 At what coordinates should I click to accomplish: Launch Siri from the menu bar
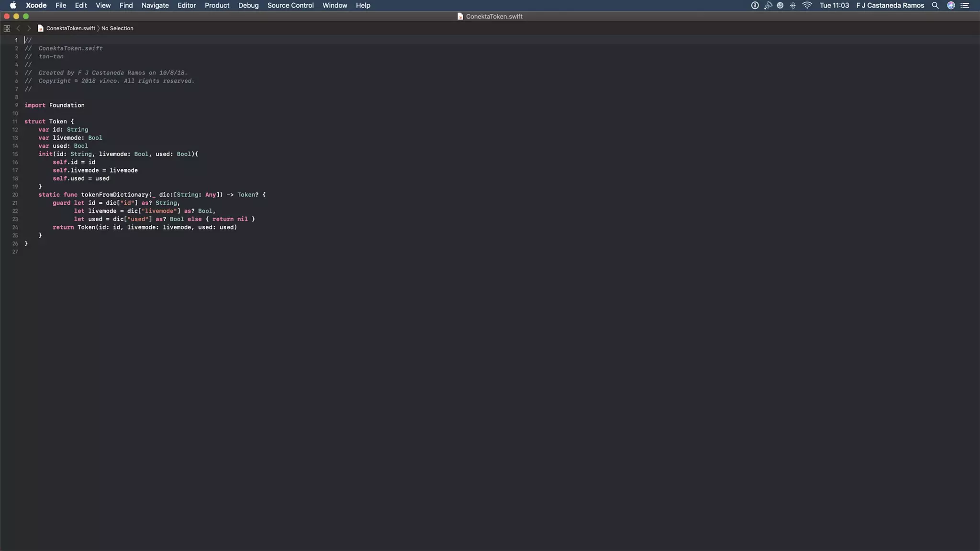coord(951,5)
